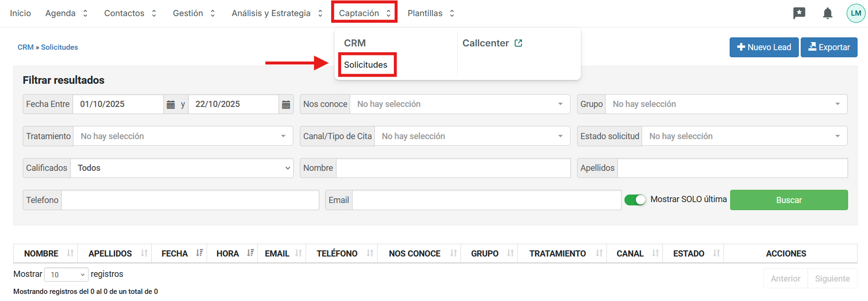Open the notifications bell icon

point(827,13)
